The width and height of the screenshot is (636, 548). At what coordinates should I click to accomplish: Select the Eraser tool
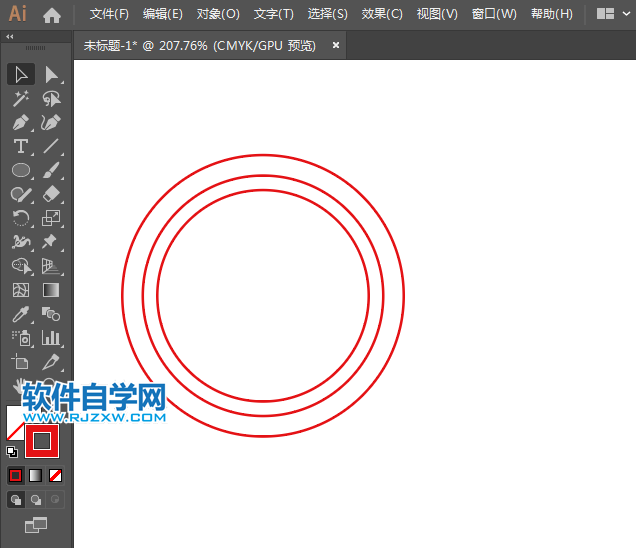(x=51, y=194)
